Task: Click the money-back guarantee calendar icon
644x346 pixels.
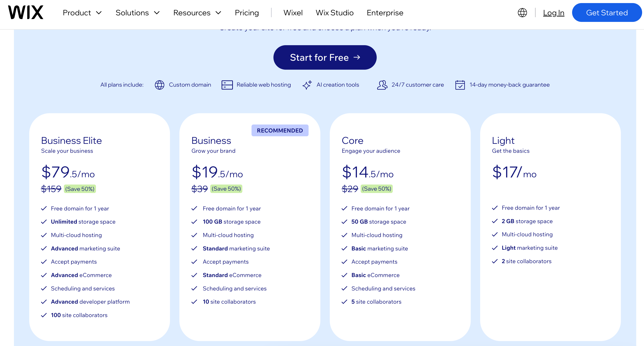Action: pyautogui.click(x=460, y=85)
